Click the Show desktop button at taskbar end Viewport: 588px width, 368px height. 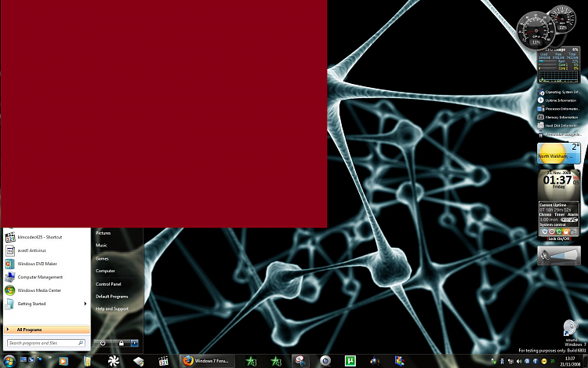click(586, 361)
